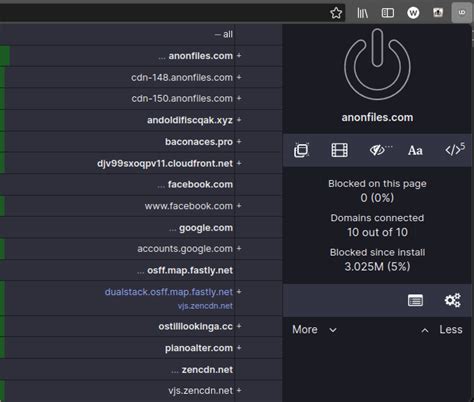Click the global rule cell for planoalter.com
This screenshot has width=474, height=402.
click(259, 348)
